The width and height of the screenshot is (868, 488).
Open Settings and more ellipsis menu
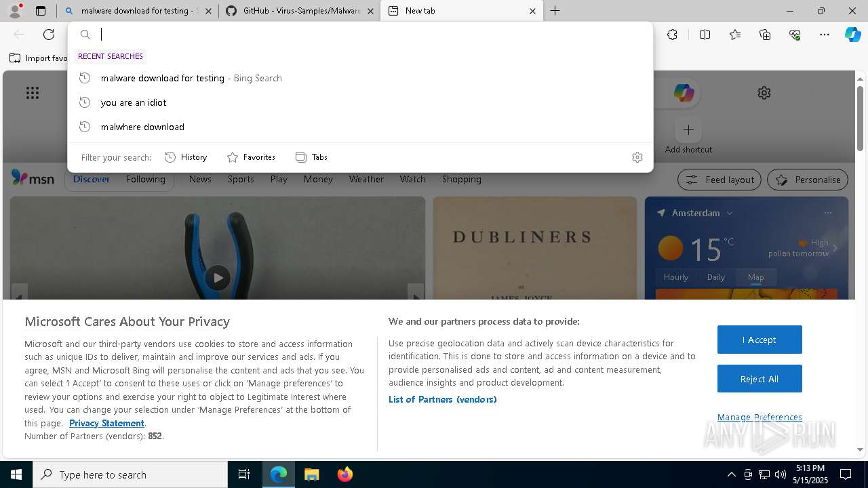click(825, 35)
